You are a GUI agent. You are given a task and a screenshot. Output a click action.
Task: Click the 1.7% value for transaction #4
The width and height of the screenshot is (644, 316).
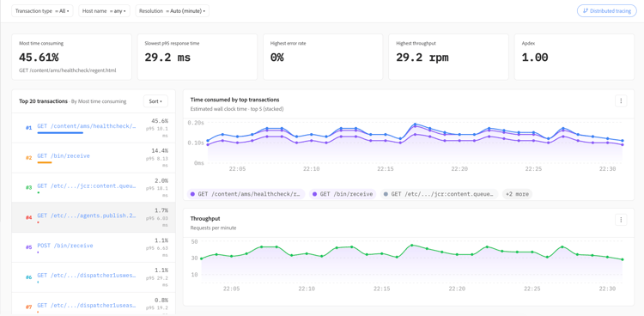(161, 210)
